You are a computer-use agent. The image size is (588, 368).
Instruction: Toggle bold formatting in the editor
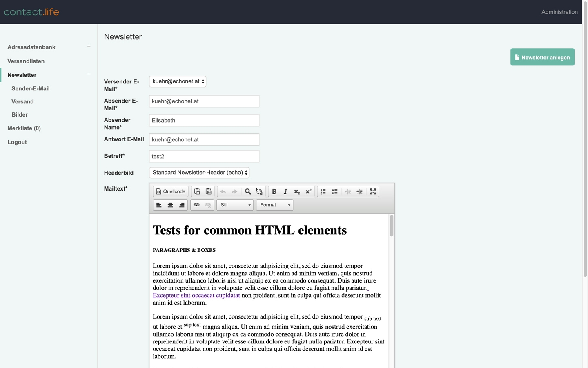coord(274,191)
